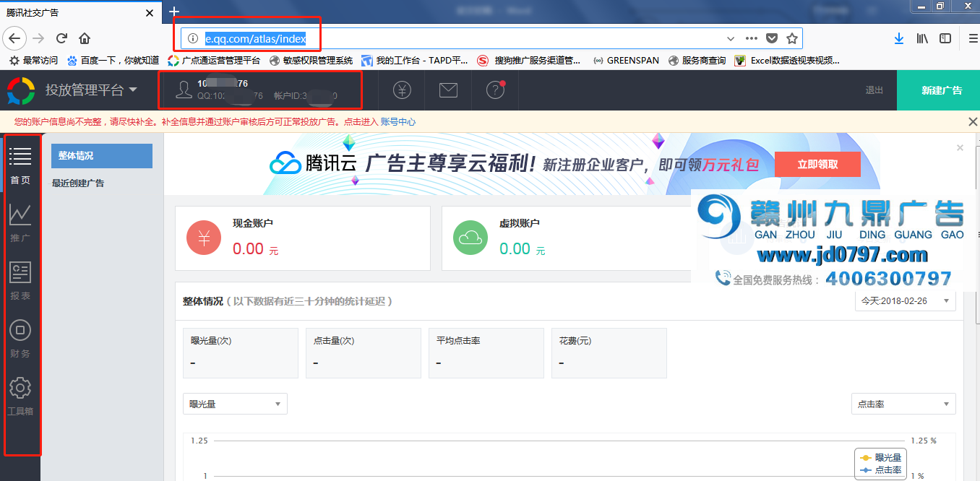Open the browser home page icon
The width and height of the screenshot is (980, 481).
coord(85,38)
